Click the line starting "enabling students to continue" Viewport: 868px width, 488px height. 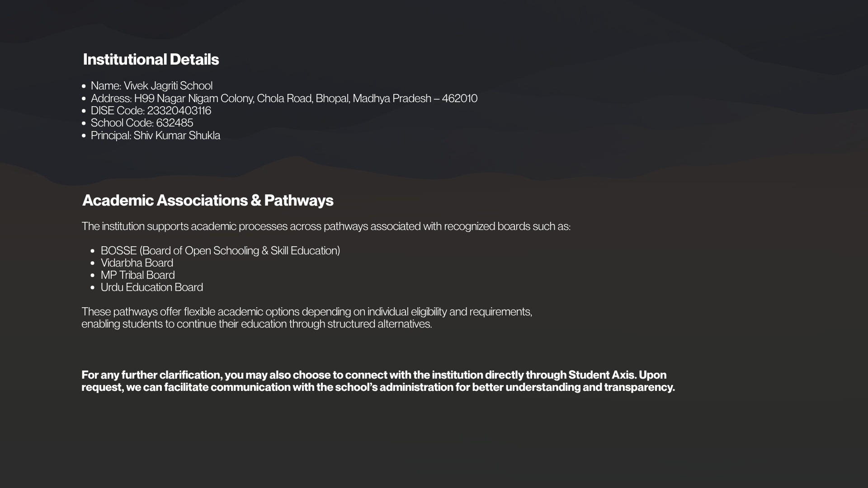click(x=256, y=324)
